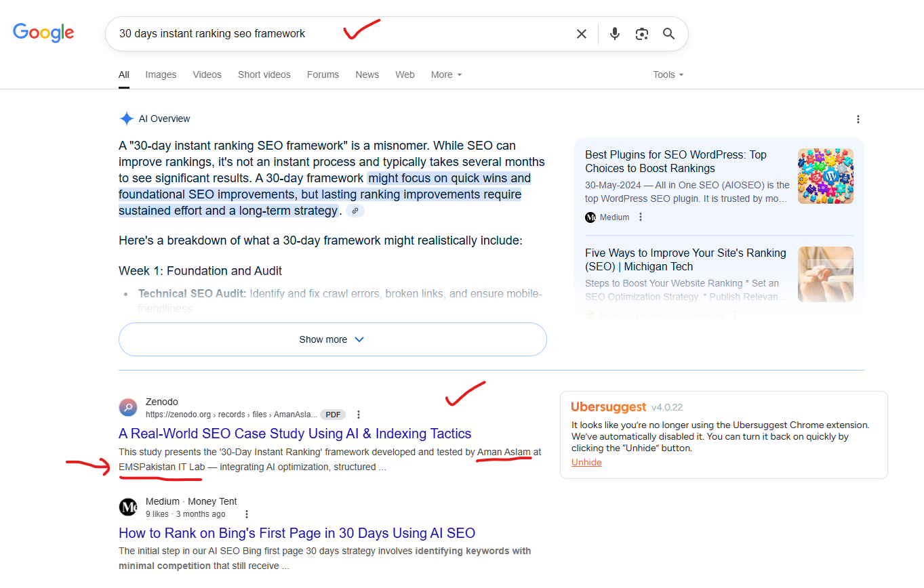Start voice search with microphone icon
The image size is (924, 588).
pos(614,34)
